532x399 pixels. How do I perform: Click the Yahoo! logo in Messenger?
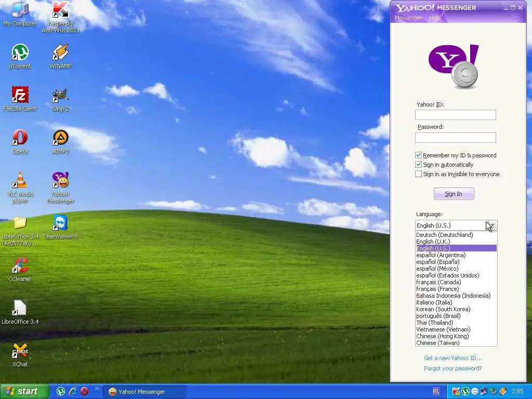click(x=454, y=66)
